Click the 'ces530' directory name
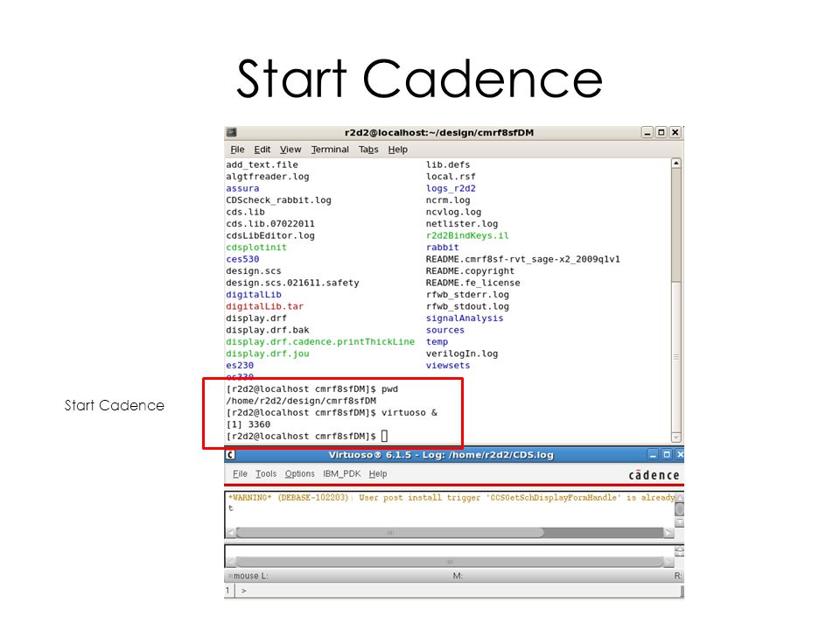This screenshot has height=630, width=840. click(242, 259)
